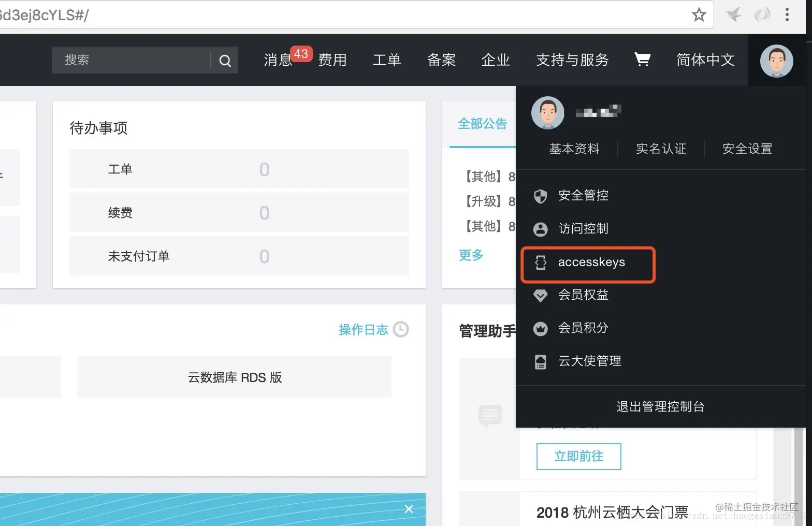Viewport: 812px width, 526px height.
Task: Click the 更多 announcements link
Action: 471,255
